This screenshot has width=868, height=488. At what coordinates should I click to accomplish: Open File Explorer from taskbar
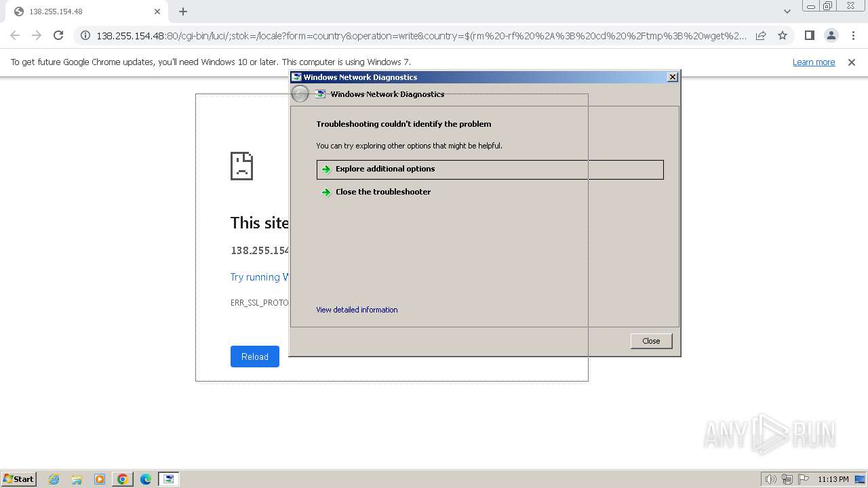[77, 479]
